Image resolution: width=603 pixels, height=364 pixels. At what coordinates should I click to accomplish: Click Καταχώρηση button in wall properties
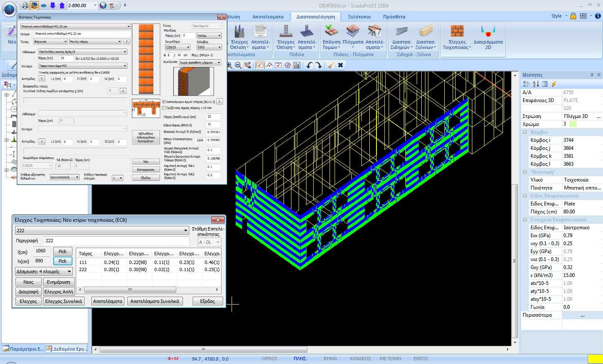coord(146,169)
